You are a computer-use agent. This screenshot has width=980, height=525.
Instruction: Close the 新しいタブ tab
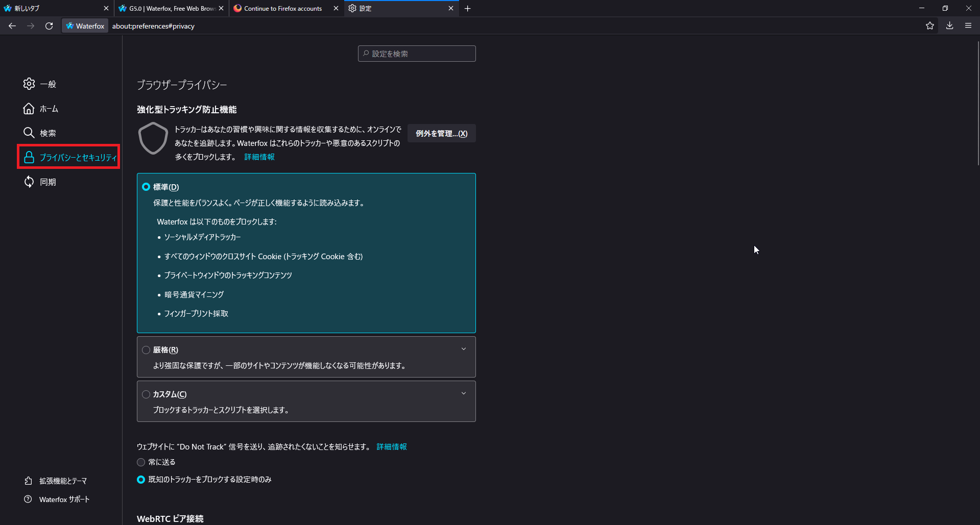click(106, 8)
